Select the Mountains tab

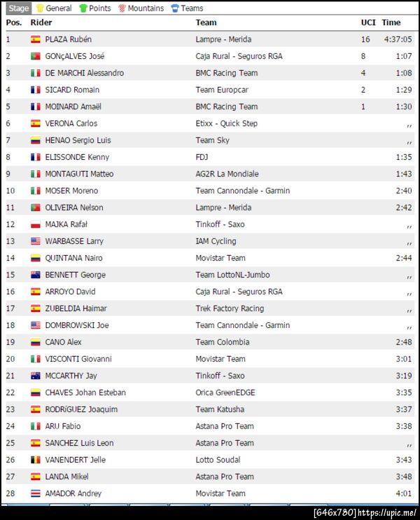[145, 8]
